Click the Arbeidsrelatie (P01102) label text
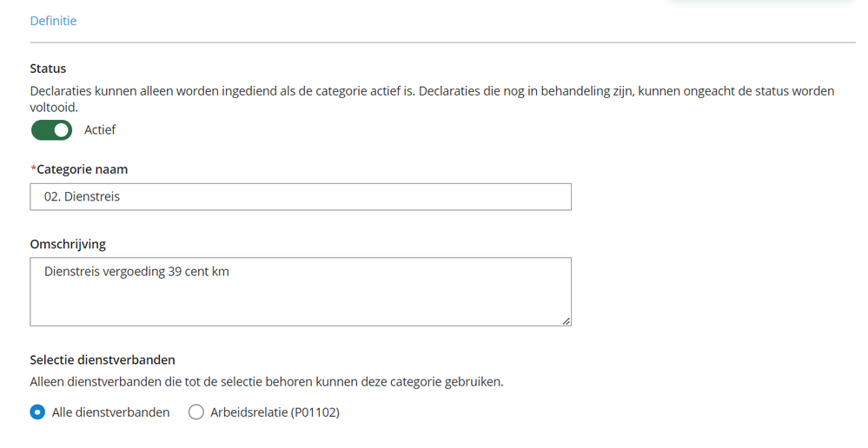Viewport: 868px width, 448px height. click(x=275, y=412)
